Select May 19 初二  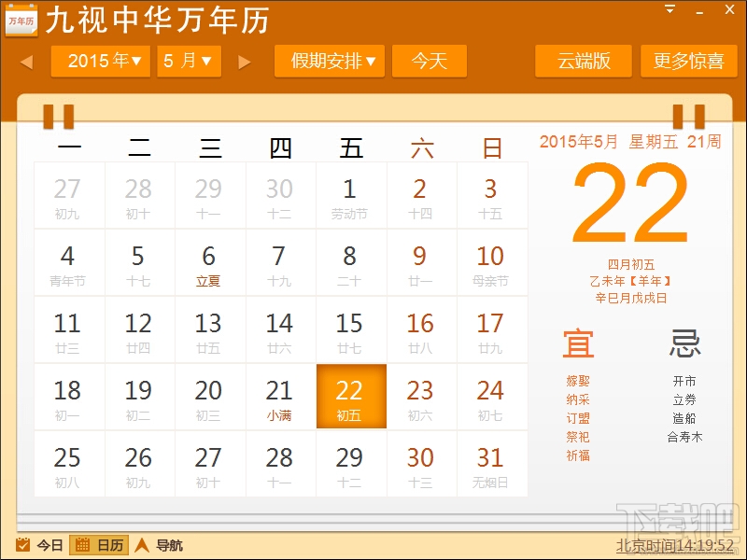pos(139,398)
